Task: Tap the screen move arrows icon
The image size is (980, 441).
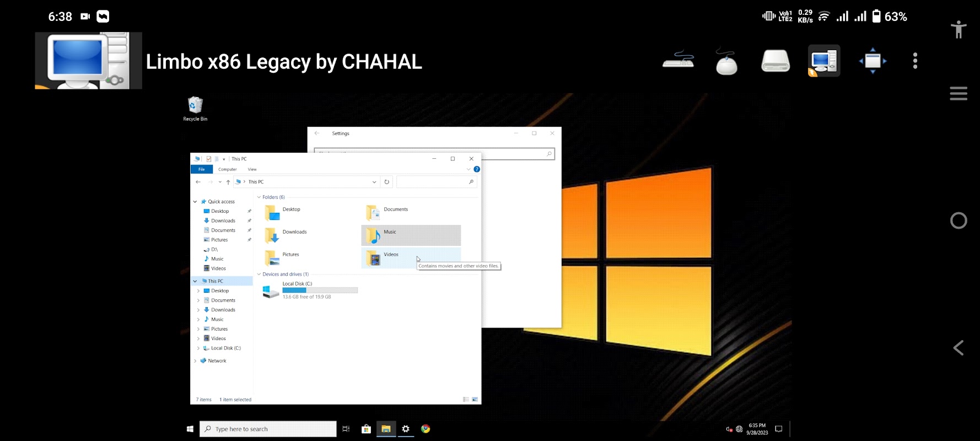Action: tap(873, 61)
